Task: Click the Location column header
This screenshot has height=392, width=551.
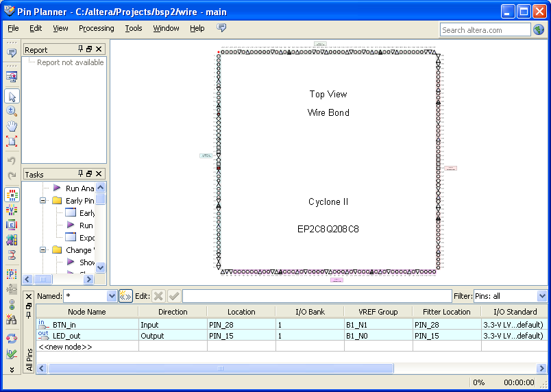Action: point(241,312)
